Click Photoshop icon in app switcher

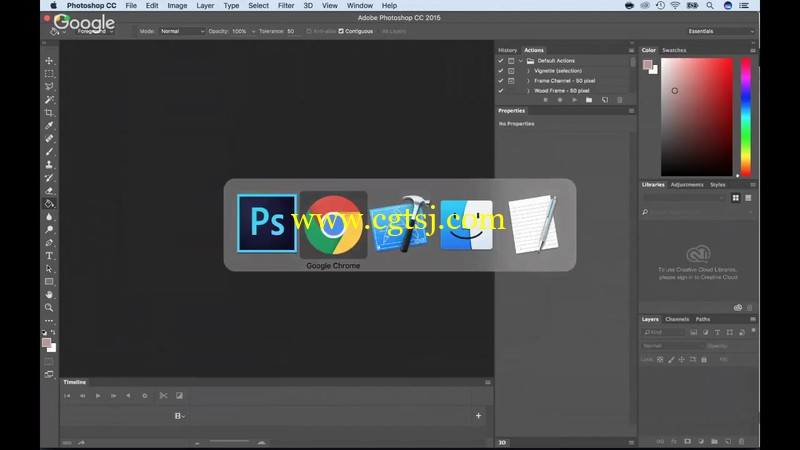[x=267, y=223]
